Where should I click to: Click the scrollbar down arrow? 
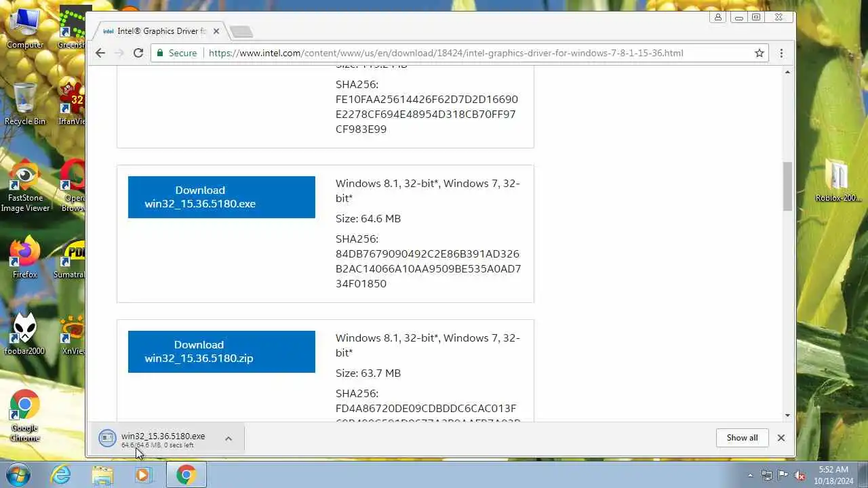point(787,415)
